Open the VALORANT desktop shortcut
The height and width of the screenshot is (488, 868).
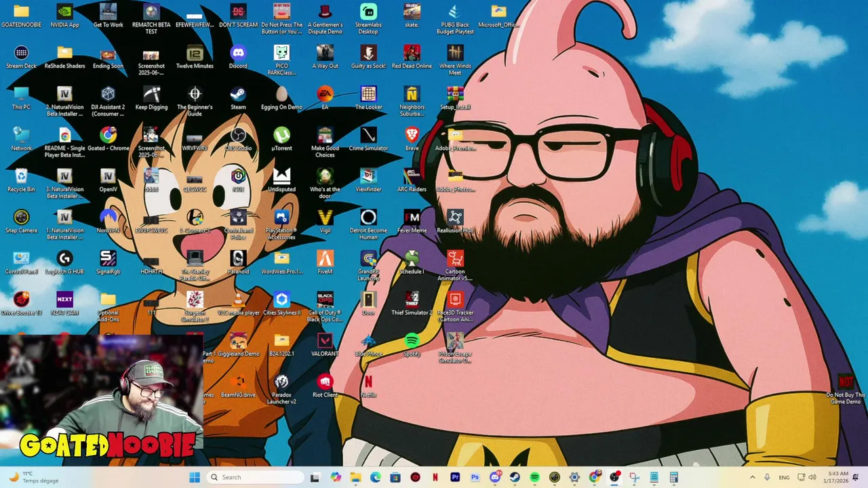[325, 346]
